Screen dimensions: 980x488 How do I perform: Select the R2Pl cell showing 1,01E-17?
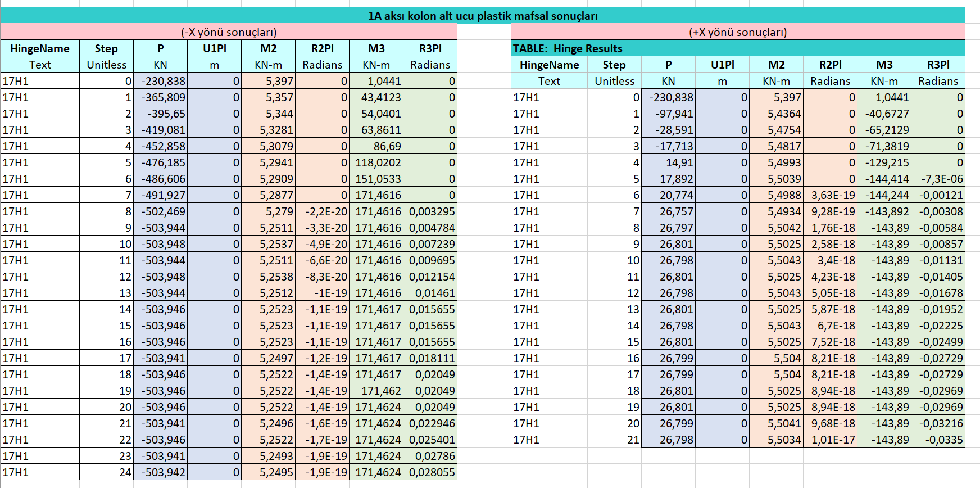click(831, 440)
